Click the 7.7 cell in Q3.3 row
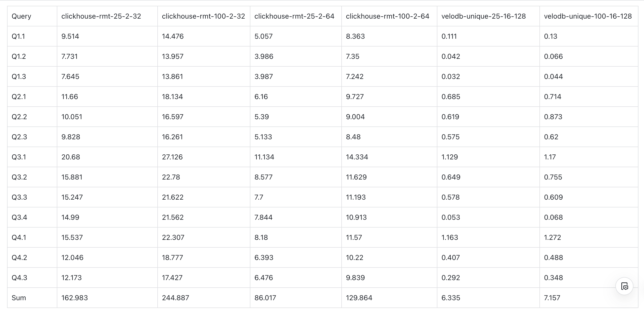Screen dimensions: 644x309 pyautogui.click(x=259, y=197)
